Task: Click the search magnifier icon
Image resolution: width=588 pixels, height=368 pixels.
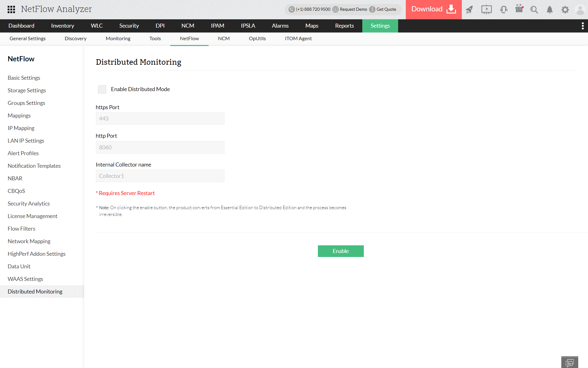Action: click(534, 10)
